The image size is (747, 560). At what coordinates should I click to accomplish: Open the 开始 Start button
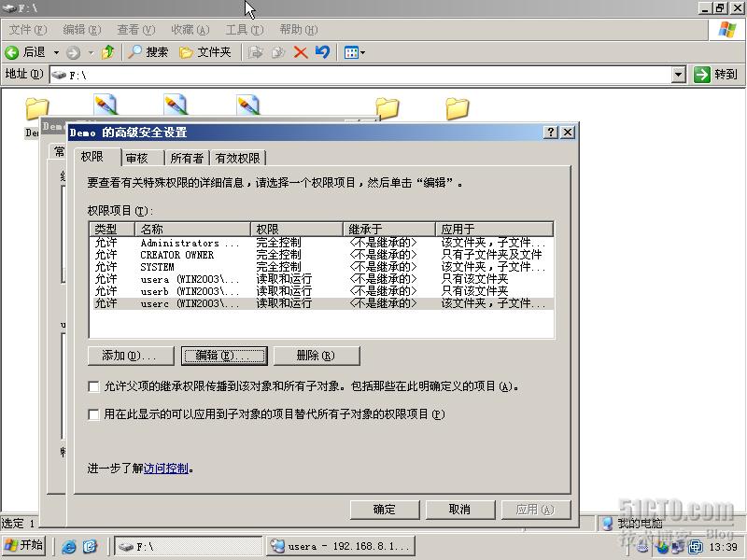24,546
